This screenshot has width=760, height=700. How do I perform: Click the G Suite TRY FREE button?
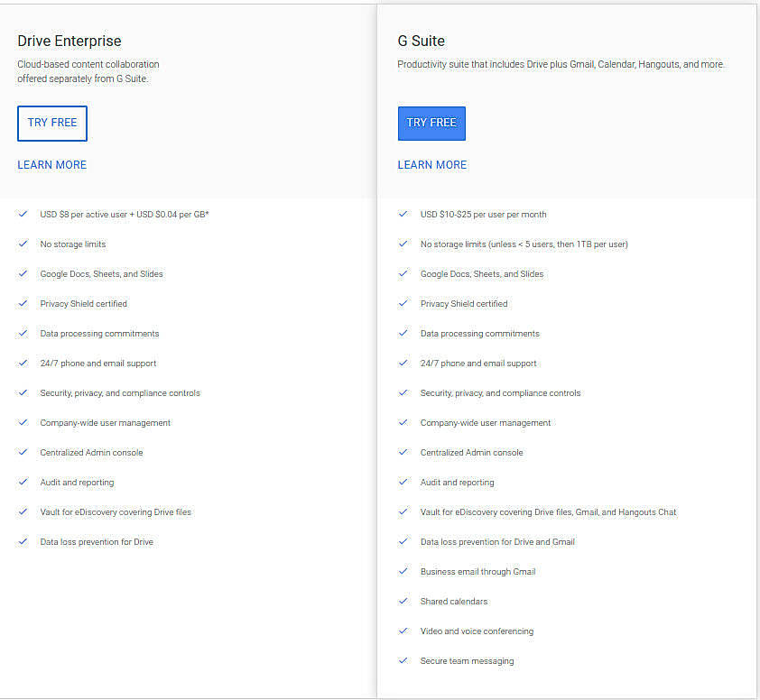tap(431, 123)
